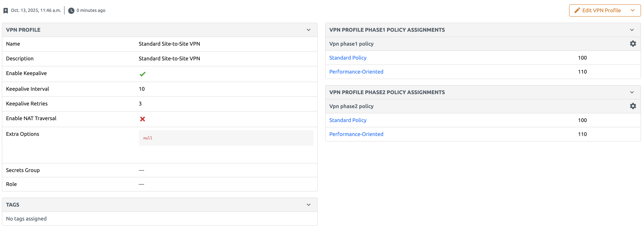
Task: Toggle the Role field value
Action: (x=141, y=184)
